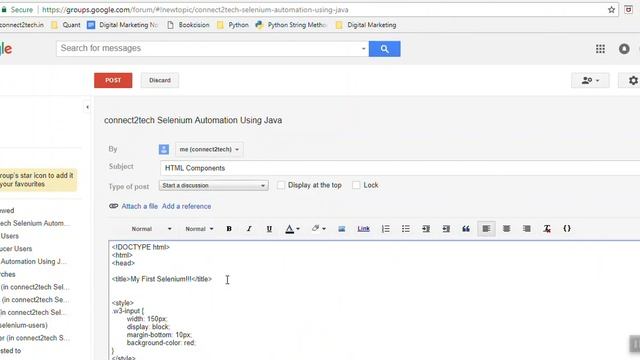Click the title line in editor

(162, 279)
